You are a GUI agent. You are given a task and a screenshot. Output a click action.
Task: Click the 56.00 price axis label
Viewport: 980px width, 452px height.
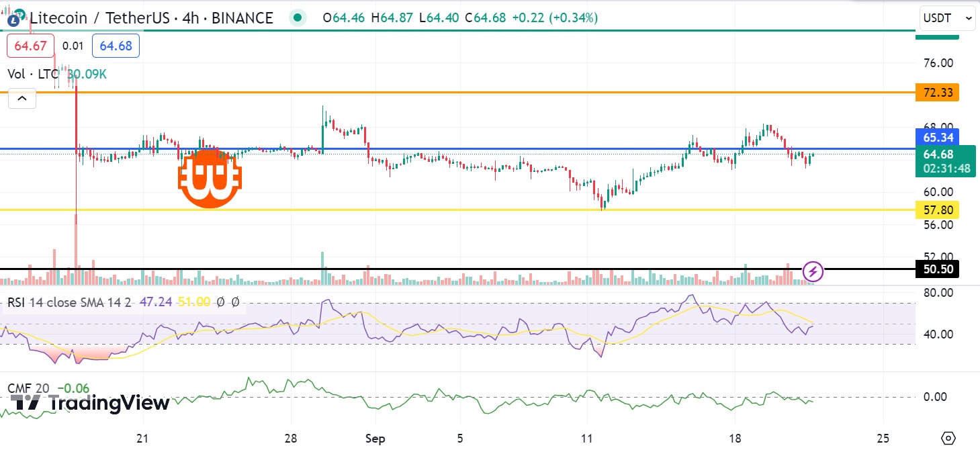[x=938, y=224]
